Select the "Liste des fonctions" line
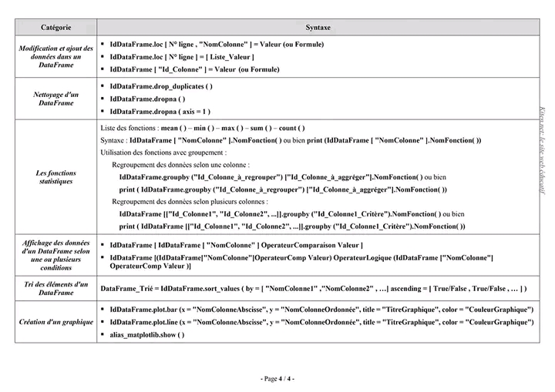 click(x=203, y=128)
